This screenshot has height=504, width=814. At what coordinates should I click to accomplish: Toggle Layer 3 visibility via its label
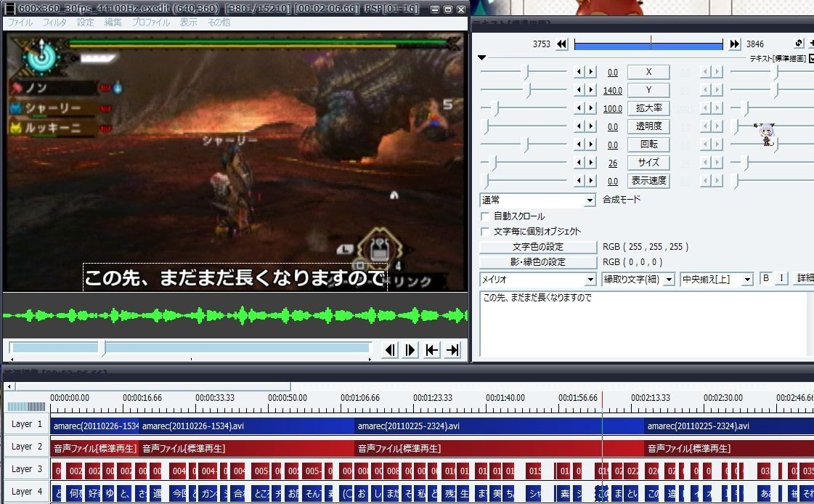click(x=26, y=469)
